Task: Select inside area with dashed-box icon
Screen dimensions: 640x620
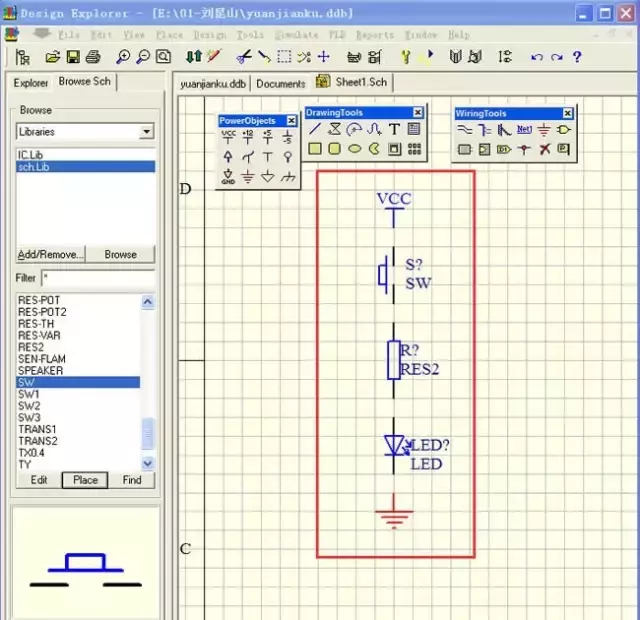Action: tap(284, 56)
